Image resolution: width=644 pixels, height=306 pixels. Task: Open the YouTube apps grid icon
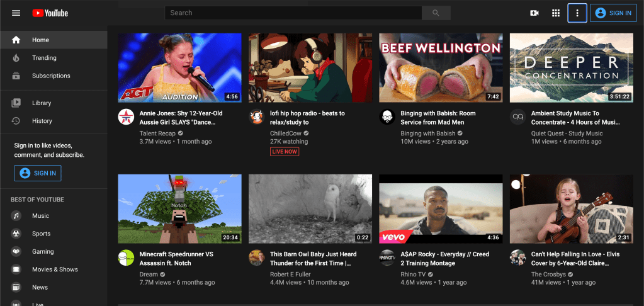[556, 13]
